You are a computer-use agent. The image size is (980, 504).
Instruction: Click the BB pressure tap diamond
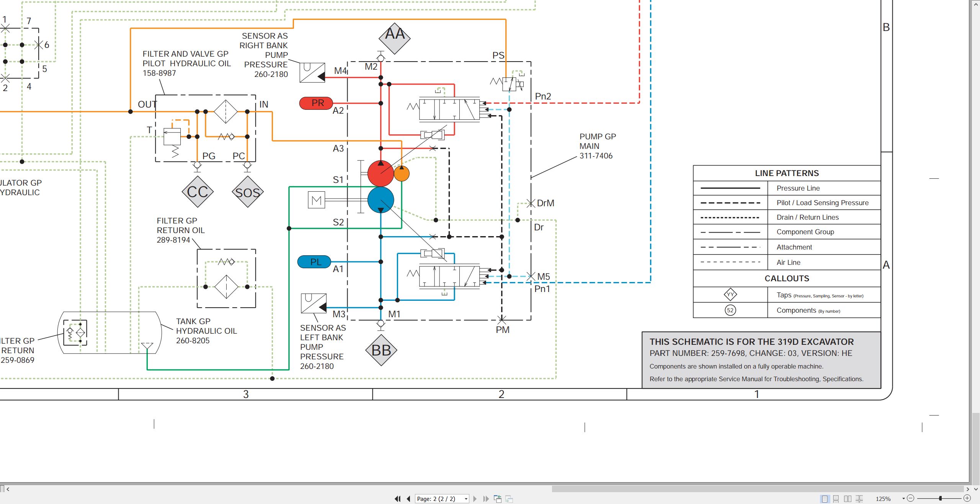pyautogui.click(x=381, y=350)
